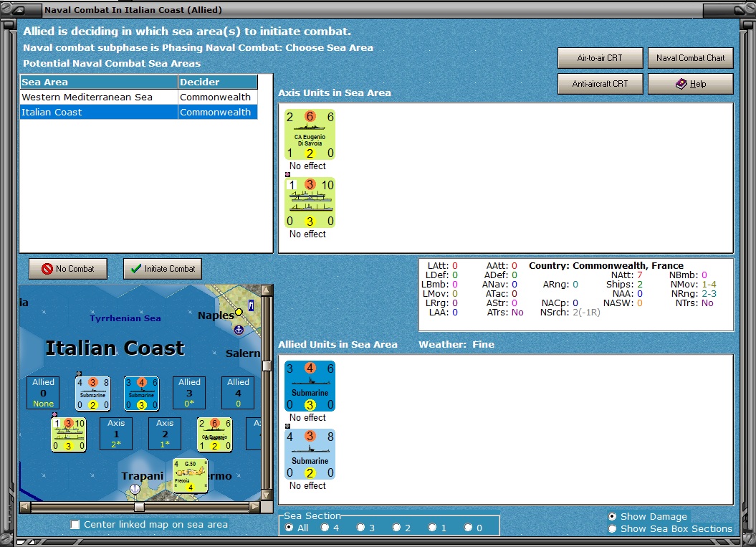The width and height of the screenshot is (756, 547).
Task: Select Show Damage option
Action: 612,516
